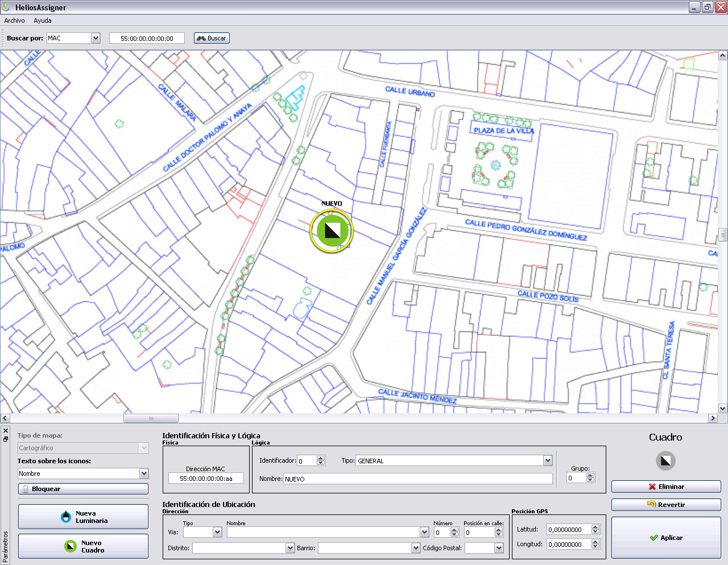The height and width of the screenshot is (565, 728).
Task: Expand the Tipo GENERAL dropdown
Action: pyautogui.click(x=548, y=460)
